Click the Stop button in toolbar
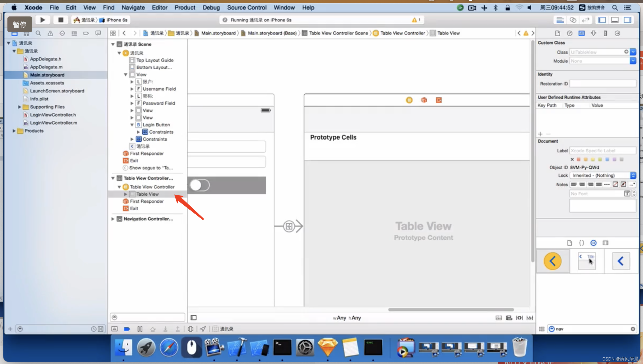Image resolution: width=643 pixels, height=364 pixels. (61, 20)
